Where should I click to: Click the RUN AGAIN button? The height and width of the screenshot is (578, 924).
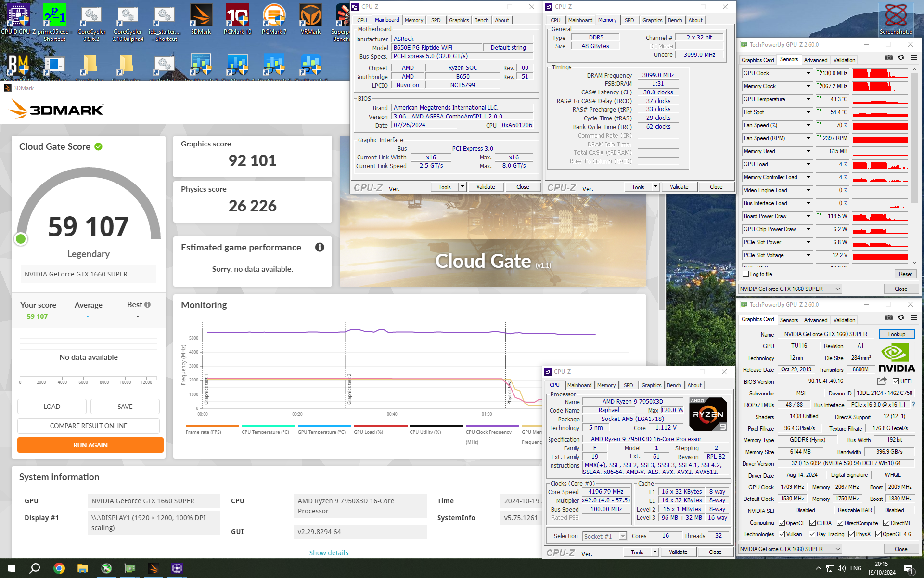click(x=90, y=445)
